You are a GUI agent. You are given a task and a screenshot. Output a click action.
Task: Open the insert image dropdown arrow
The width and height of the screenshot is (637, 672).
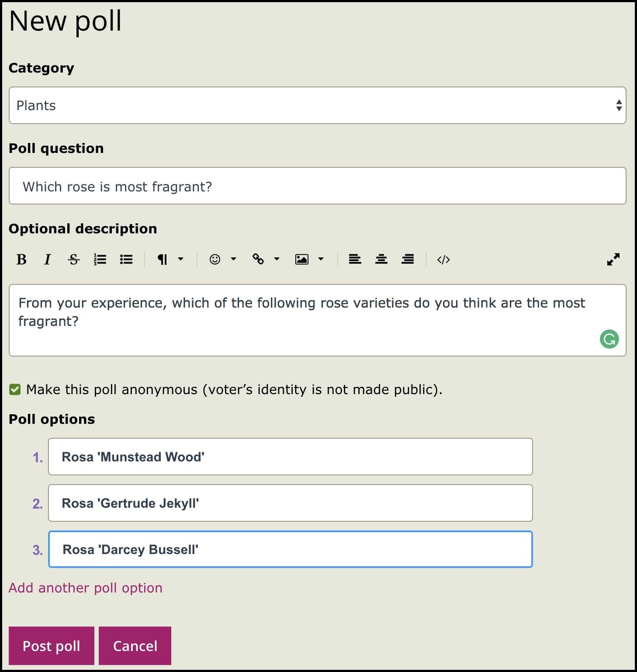coord(321,259)
